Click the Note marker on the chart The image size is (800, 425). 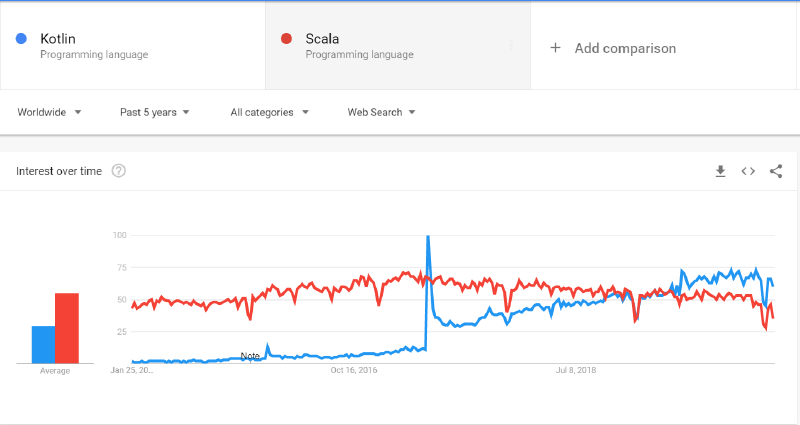(250, 356)
